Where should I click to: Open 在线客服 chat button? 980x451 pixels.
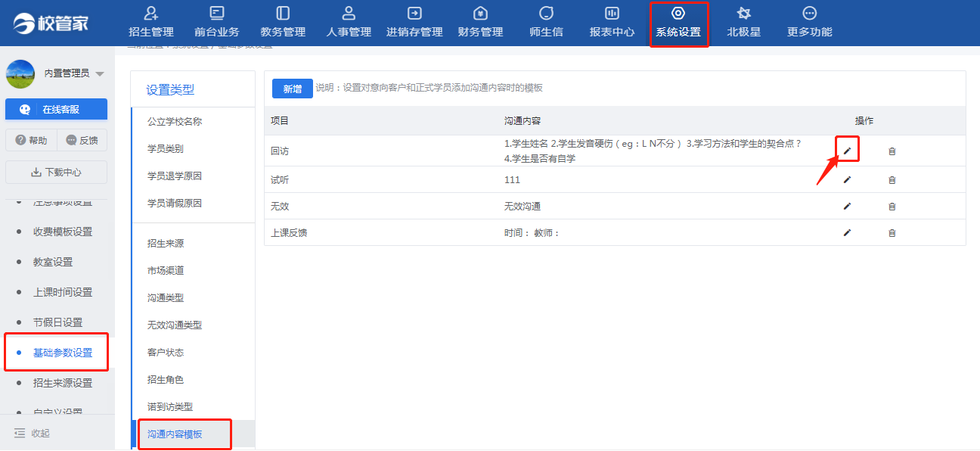click(x=56, y=109)
